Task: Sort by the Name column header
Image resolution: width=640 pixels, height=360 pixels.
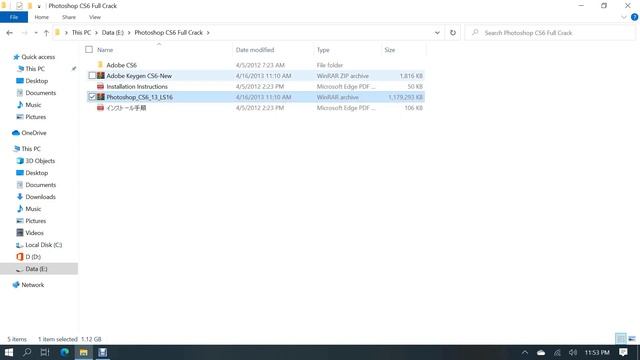Action: tap(105, 50)
